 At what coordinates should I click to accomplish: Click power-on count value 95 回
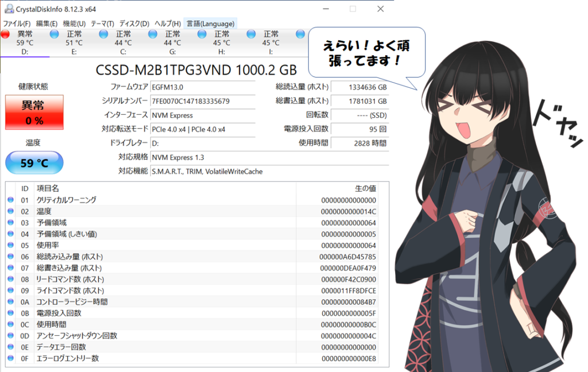(360, 129)
